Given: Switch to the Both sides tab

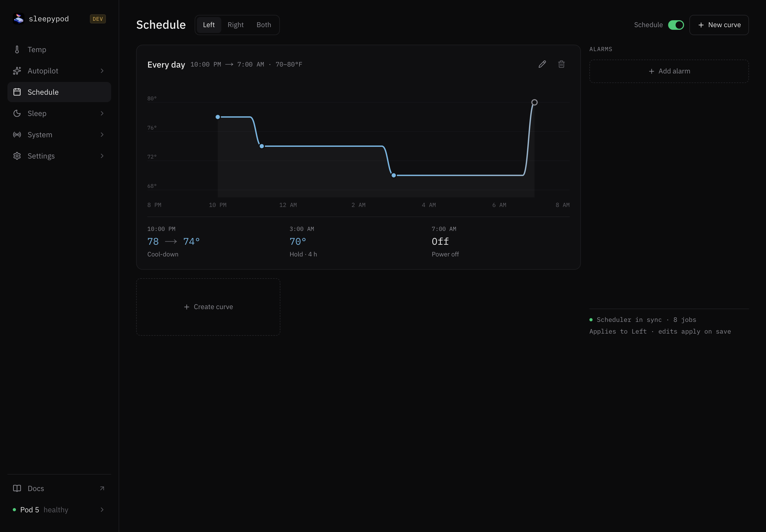Looking at the screenshot, I should (x=264, y=25).
